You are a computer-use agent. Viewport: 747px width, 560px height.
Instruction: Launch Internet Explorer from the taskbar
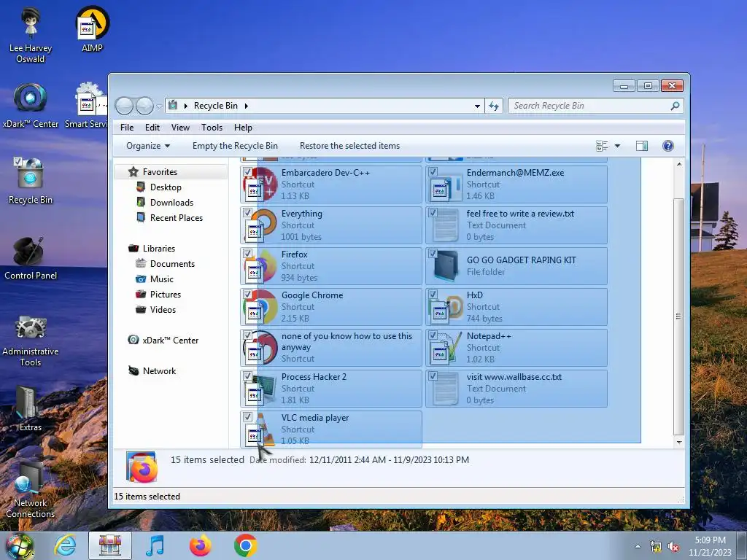pyautogui.click(x=65, y=545)
